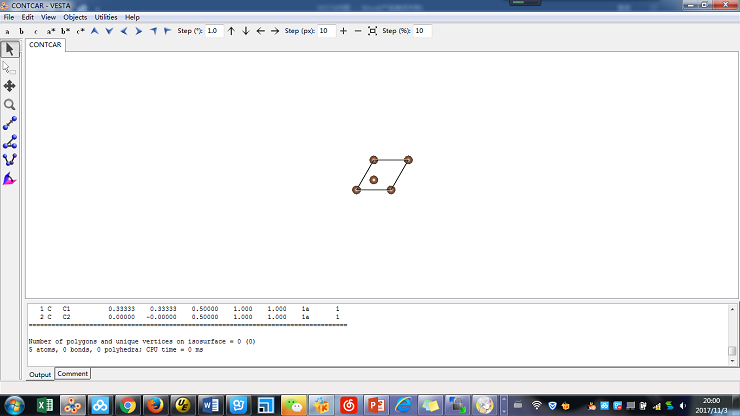
Task: Click the Fit to Screen icon
Action: click(372, 31)
